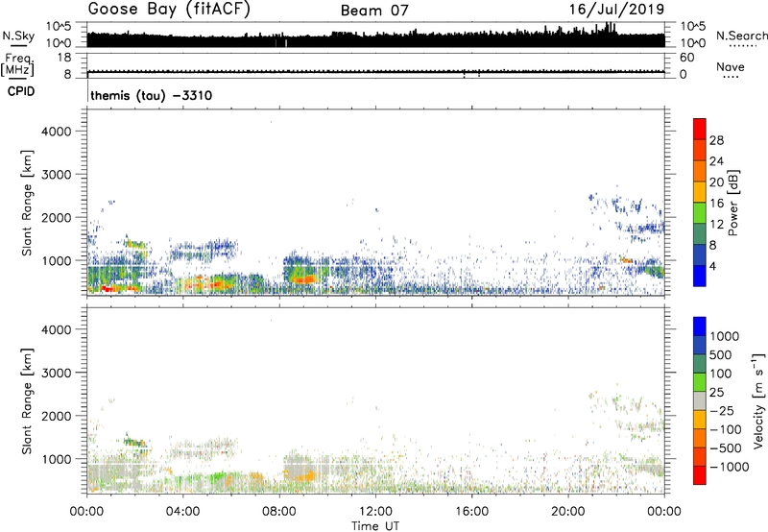This screenshot has height=532, width=768.
Task: Select the "N.Sky" legend label
Action: (x=18, y=36)
